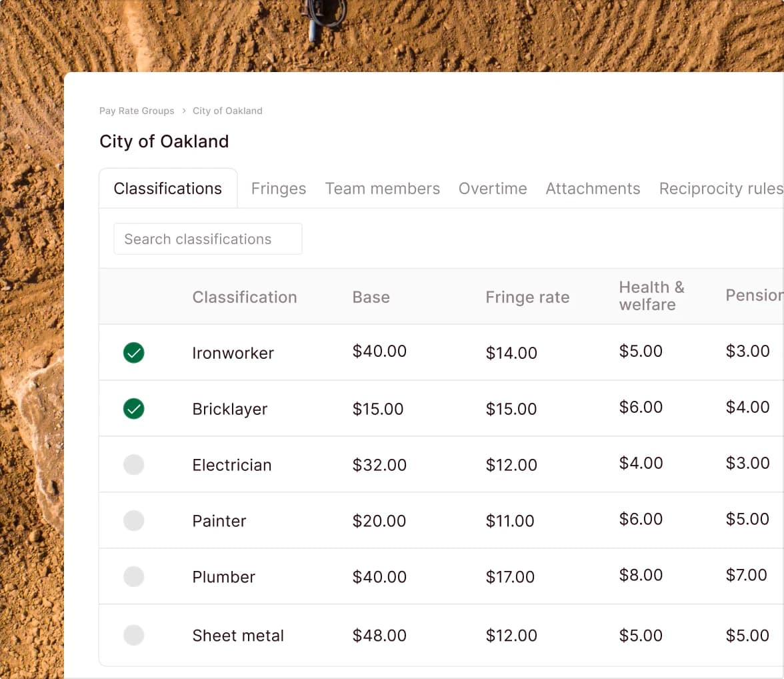Click Ironworker base rate $40.00

pos(379,352)
